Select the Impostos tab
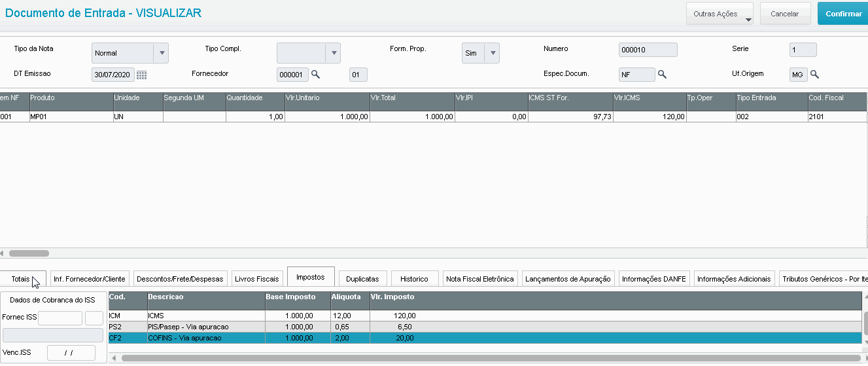This screenshot has width=868, height=366. click(311, 277)
